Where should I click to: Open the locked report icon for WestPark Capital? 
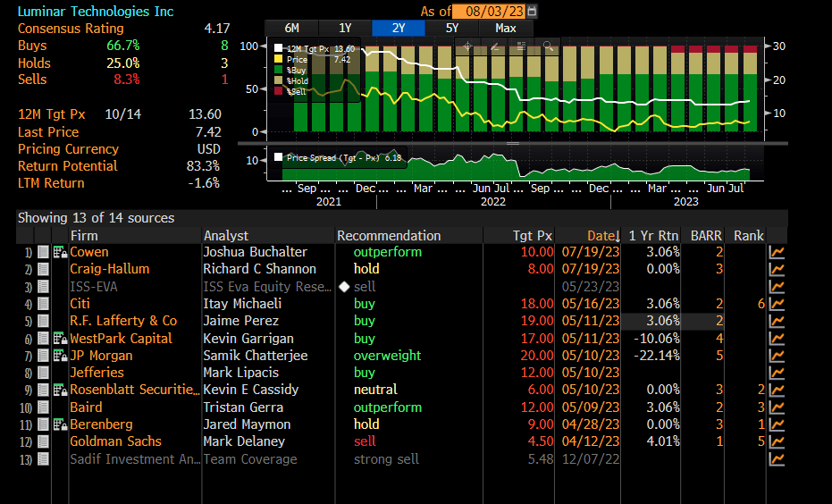point(60,339)
